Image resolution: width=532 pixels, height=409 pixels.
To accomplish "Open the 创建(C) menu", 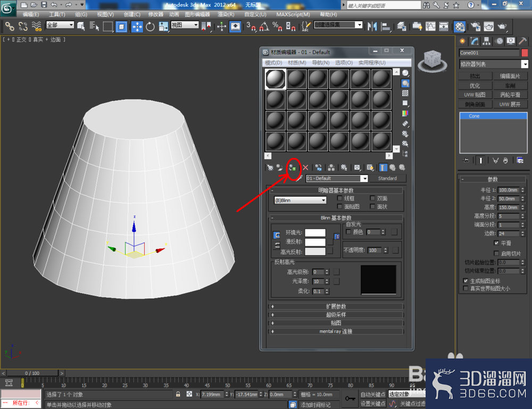I will coord(131,14).
